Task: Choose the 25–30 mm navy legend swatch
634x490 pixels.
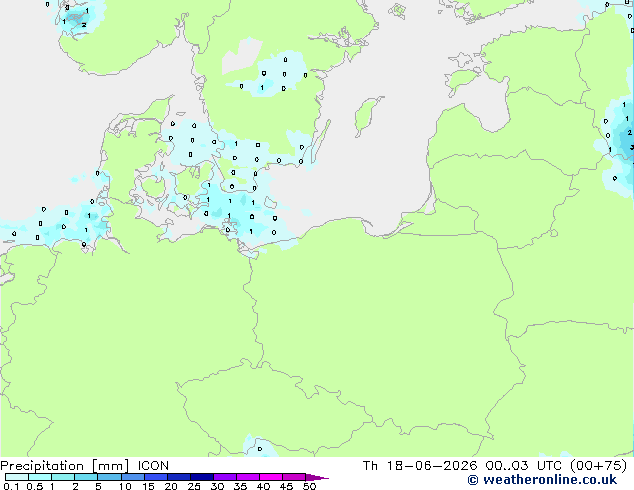Action: [202, 477]
